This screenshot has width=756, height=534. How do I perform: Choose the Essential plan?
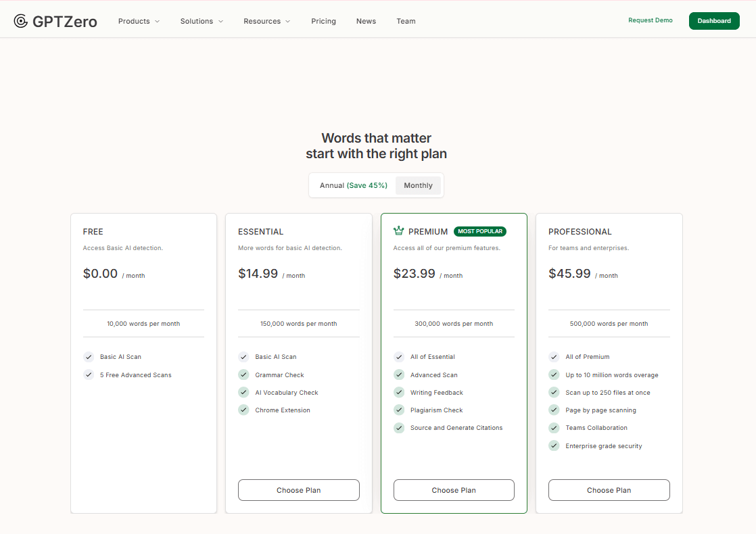[298, 490]
